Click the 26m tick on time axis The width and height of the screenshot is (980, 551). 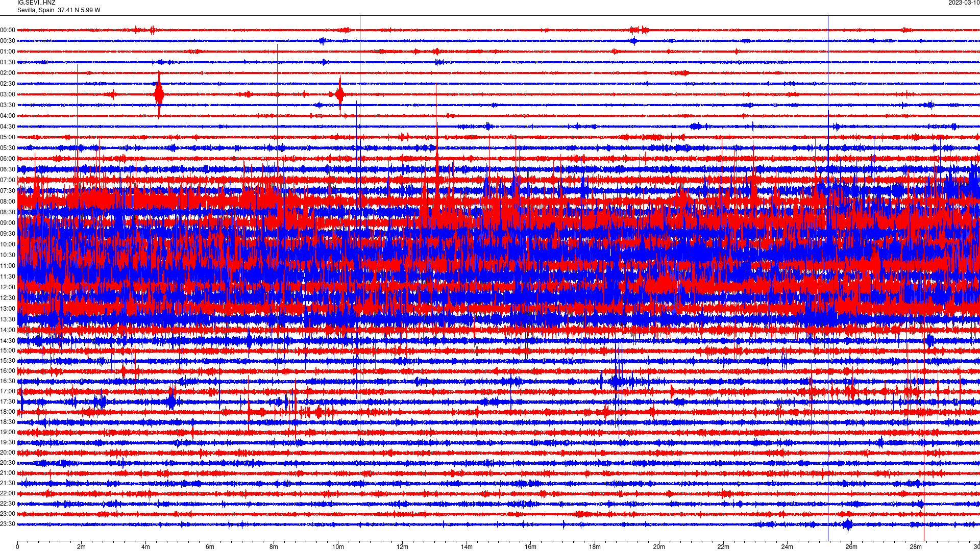[x=851, y=547]
